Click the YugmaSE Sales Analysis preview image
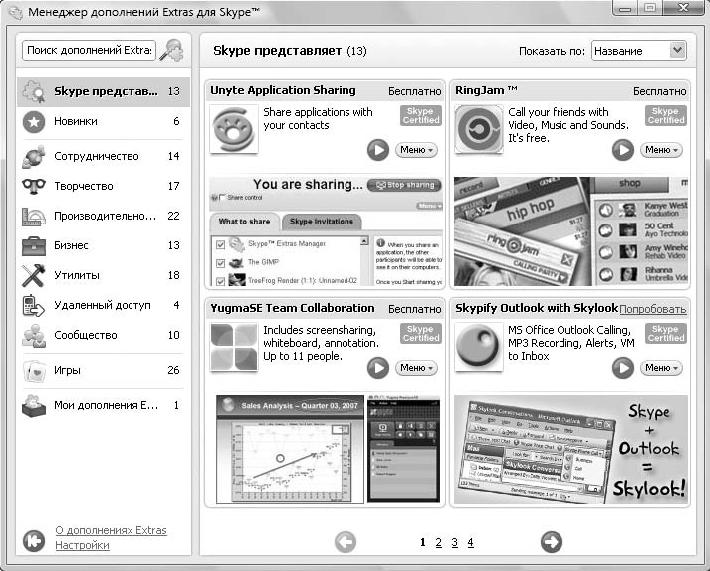Image resolution: width=710 pixels, height=571 pixels. click(327, 449)
